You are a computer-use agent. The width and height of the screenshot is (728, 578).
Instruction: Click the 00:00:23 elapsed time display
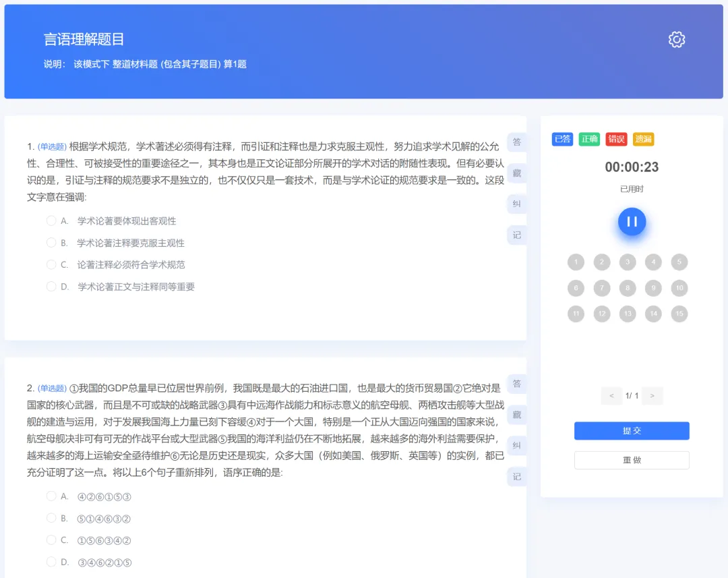coord(632,167)
